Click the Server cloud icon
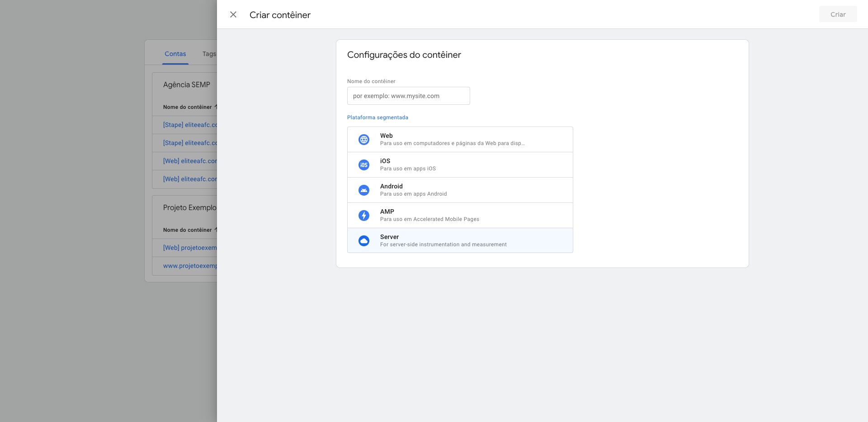The height and width of the screenshot is (422, 868). point(364,241)
